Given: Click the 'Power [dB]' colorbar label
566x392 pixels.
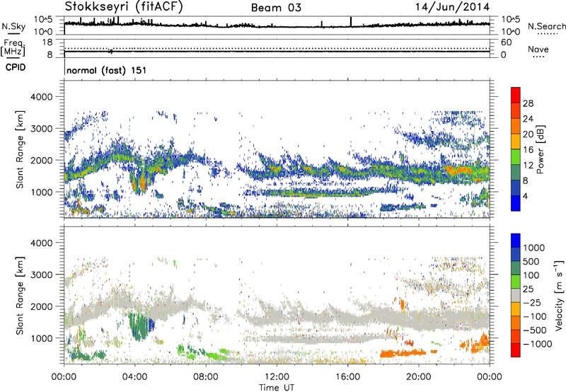Looking at the screenshot, I should point(540,149).
